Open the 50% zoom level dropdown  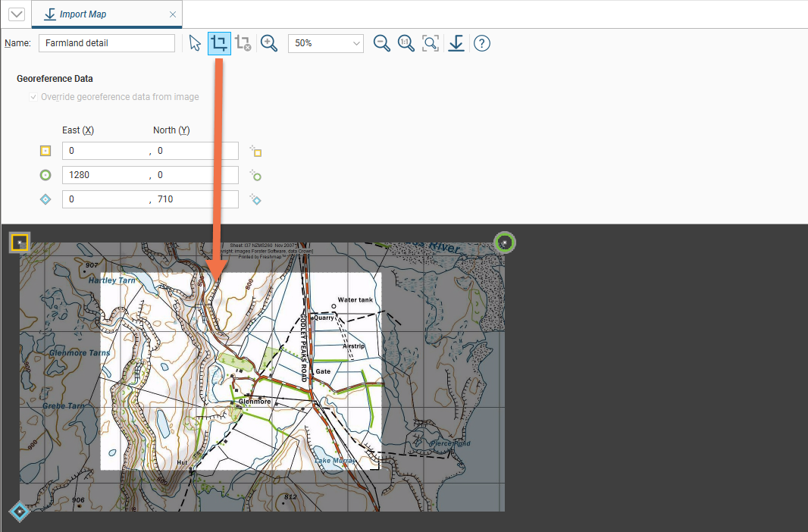(326, 43)
